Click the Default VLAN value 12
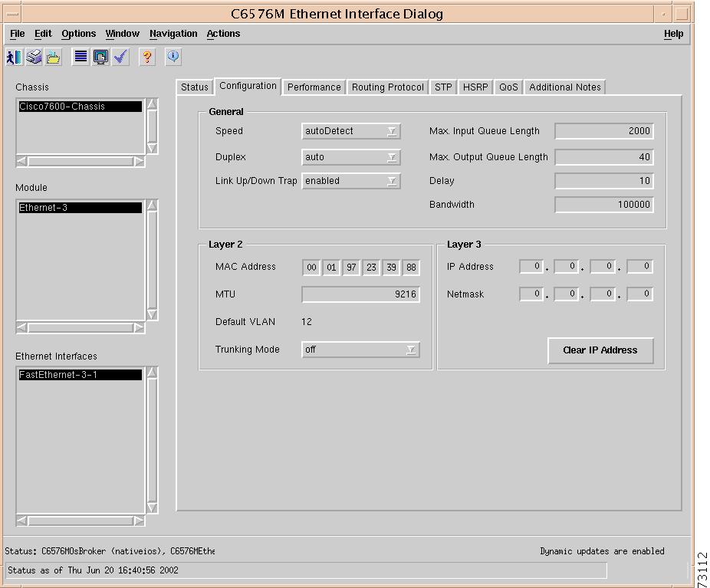This screenshot has height=588, width=710. tap(307, 322)
